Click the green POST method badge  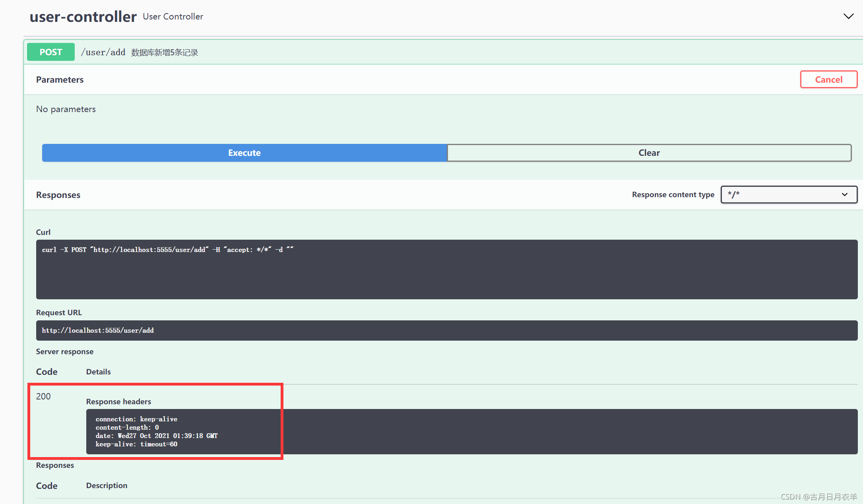51,52
